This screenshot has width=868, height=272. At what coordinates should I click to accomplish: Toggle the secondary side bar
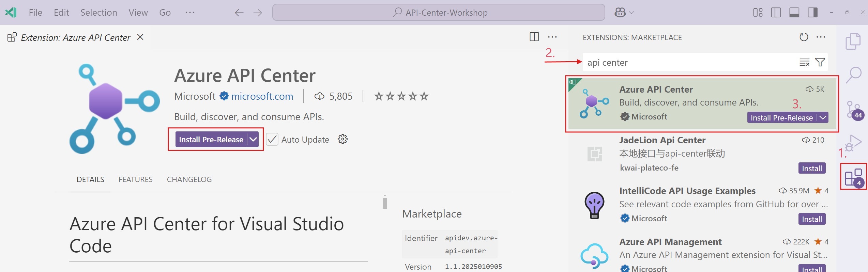click(x=813, y=13)
